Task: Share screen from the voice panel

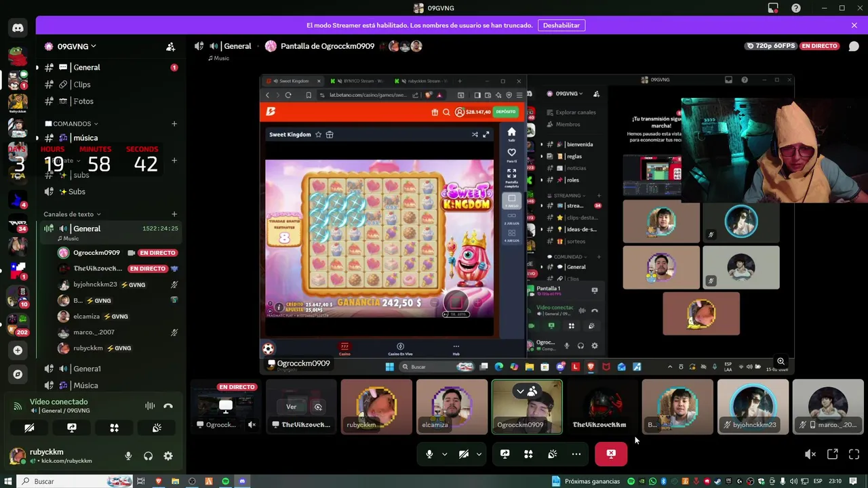Action: click(x=72, y=428)
